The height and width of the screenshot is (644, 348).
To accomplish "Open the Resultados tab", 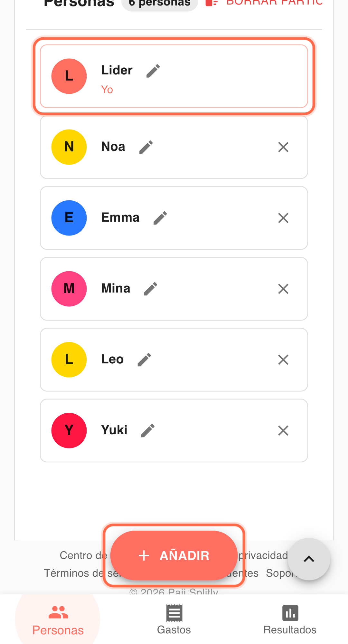I will pos(290,620).
